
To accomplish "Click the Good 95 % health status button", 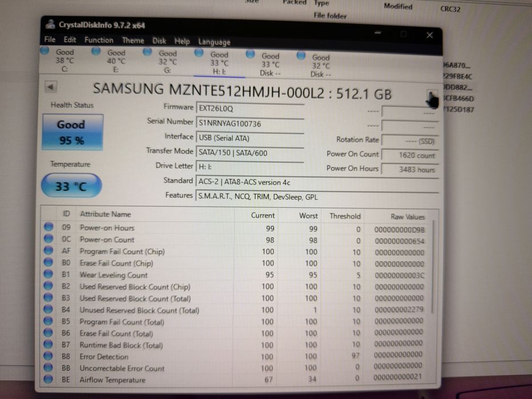I will [x=72, y=132].
